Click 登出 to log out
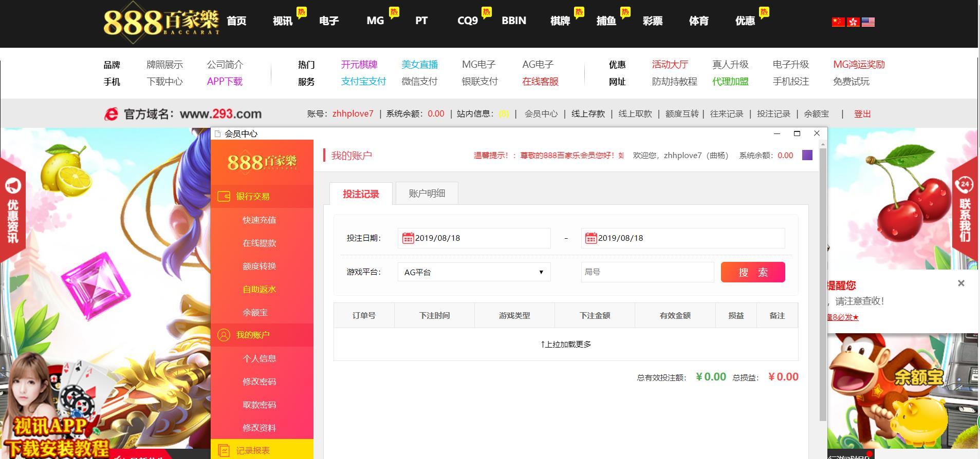Viewport: 980px width, 459px height. click(x=862, y=114)
